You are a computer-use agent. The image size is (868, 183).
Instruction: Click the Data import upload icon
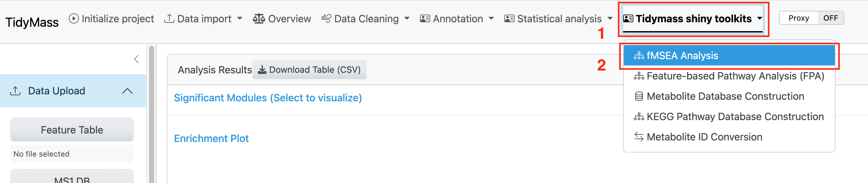click(169, 18)
